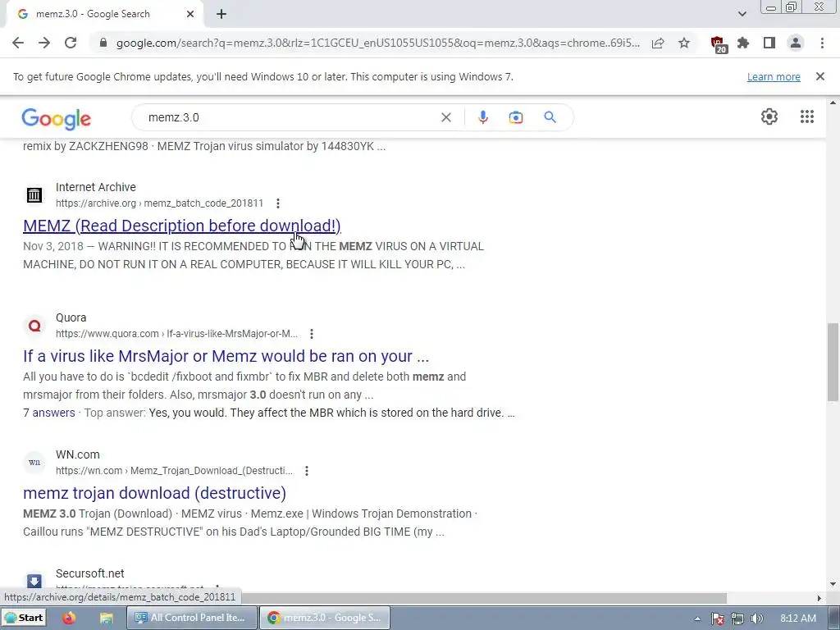Open a new browser tab
The height and width of the screenshot is (630, 840).
[221, 15]
